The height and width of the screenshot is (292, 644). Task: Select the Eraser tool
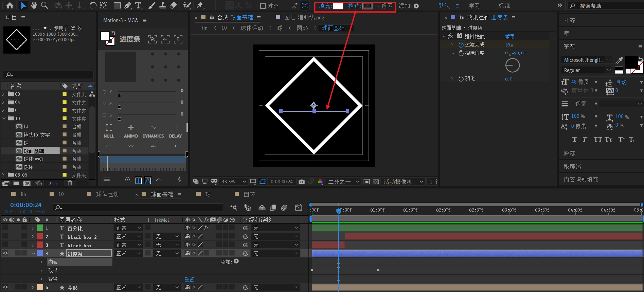(173, 5)
